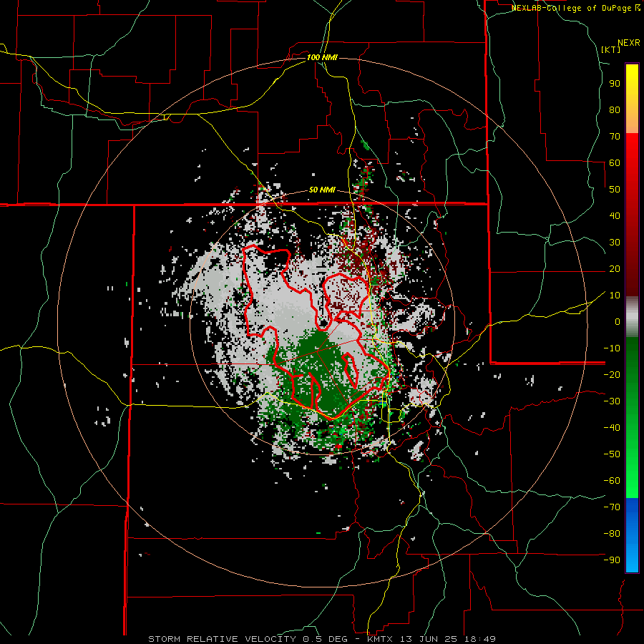Viewport: 644px width, 644px height.
Task: Click the NEXLAB-College of DuPage title text
Action: coord(571,8)
